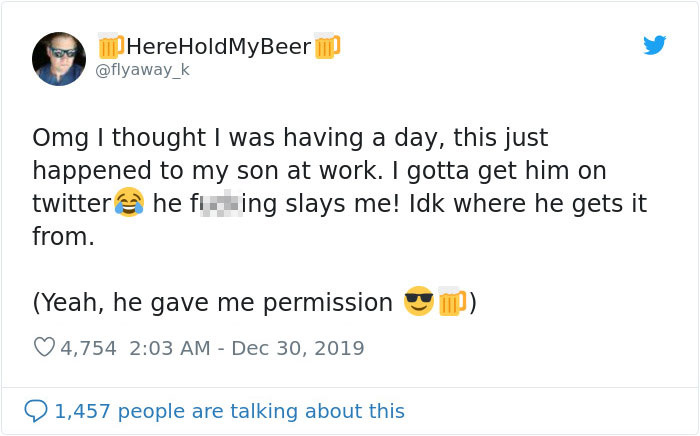Click beer mug emoji before display name
700x436 pixels.
(x=111, y=46)
